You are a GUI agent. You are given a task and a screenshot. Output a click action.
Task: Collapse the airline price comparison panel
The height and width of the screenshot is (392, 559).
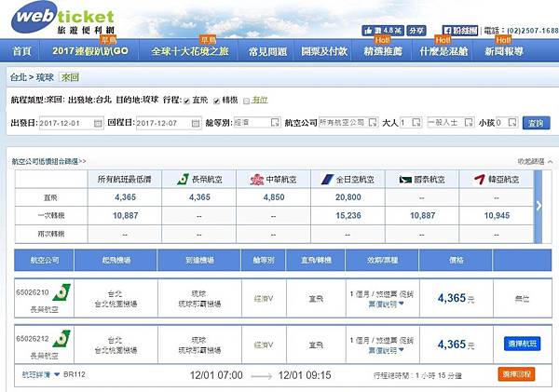coord(536,162)
